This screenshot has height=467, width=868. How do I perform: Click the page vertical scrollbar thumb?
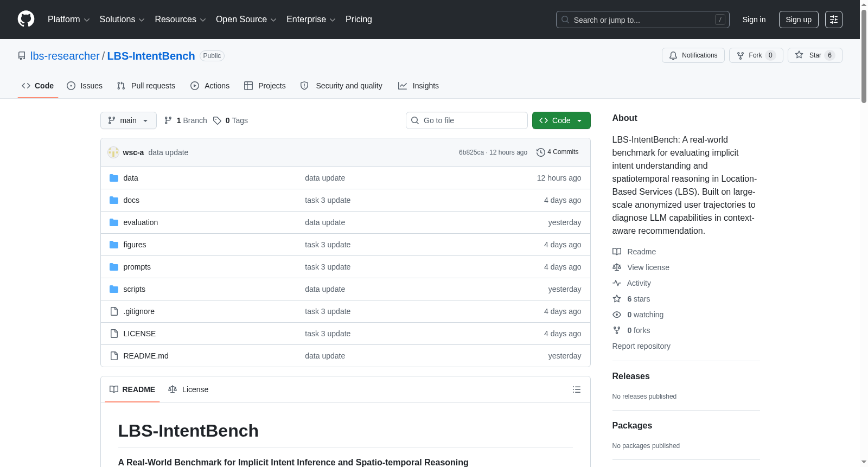(864, 55)
